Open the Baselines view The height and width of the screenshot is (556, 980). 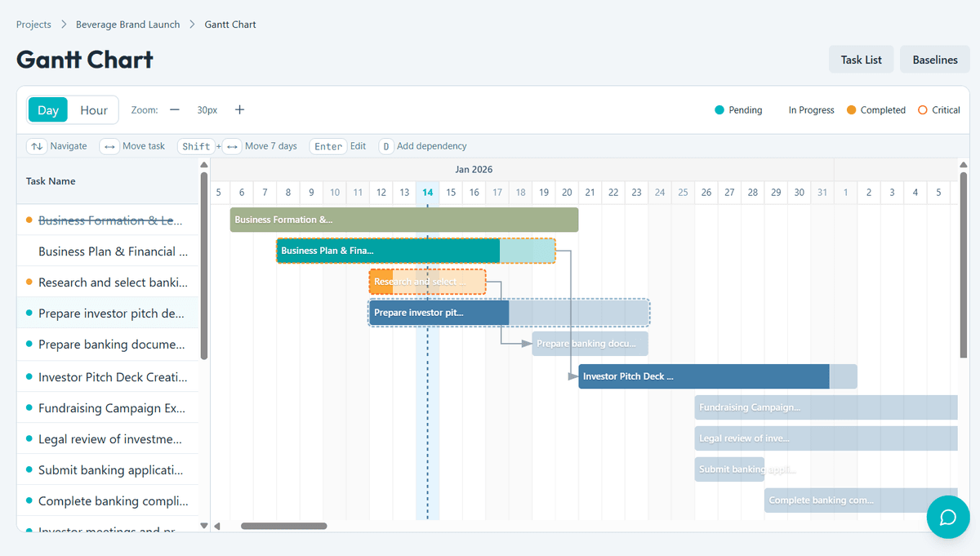(x=934, y=59)
